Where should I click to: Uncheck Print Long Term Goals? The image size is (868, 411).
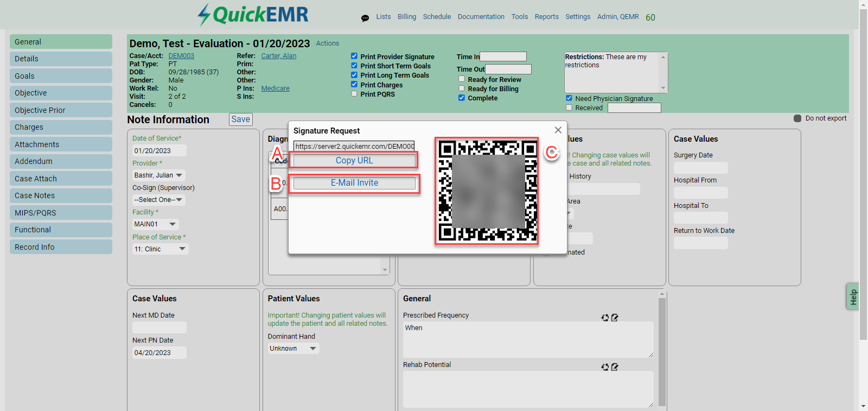[354, 75]
